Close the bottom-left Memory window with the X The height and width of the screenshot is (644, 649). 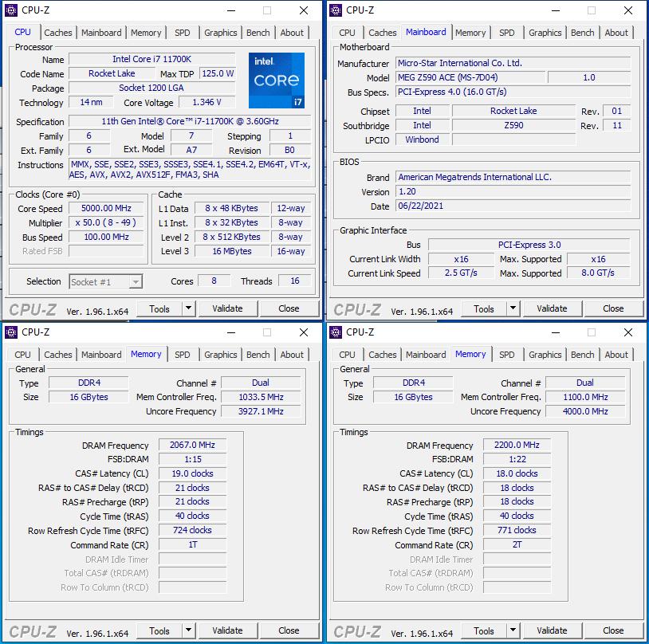(x=304, y=332)
